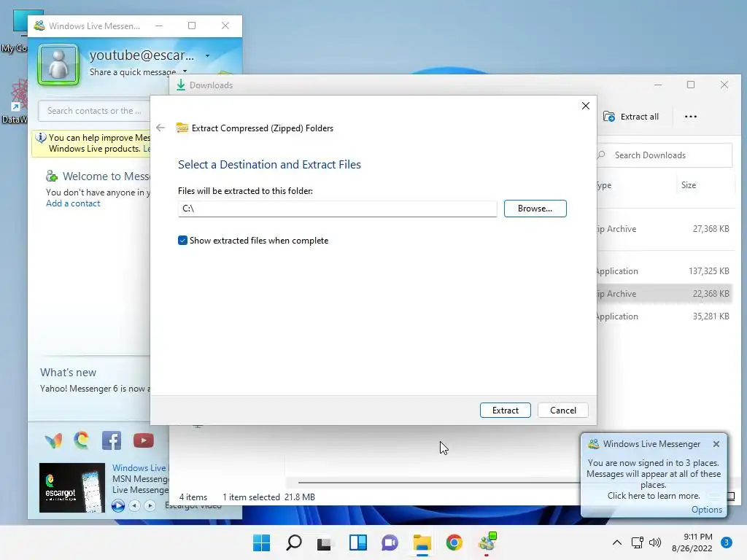Sort by the Size column header
747x560 pixels.
(x=689, y=185)
